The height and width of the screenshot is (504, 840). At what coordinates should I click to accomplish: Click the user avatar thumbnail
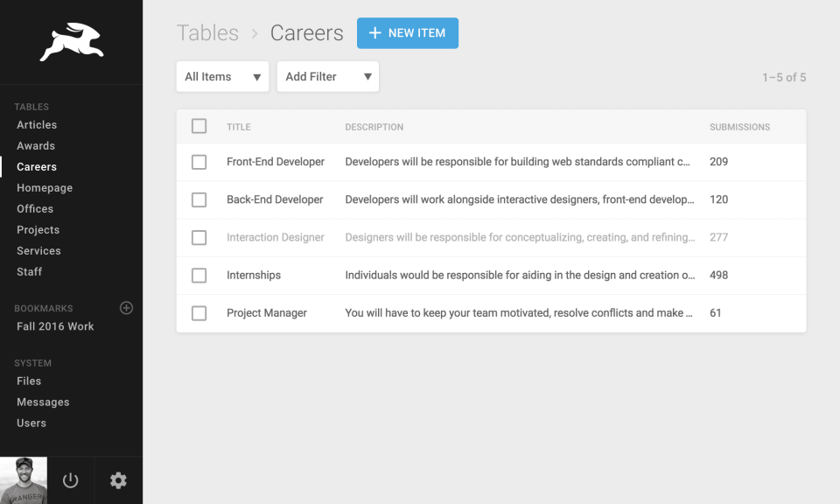tap(22, 480)
